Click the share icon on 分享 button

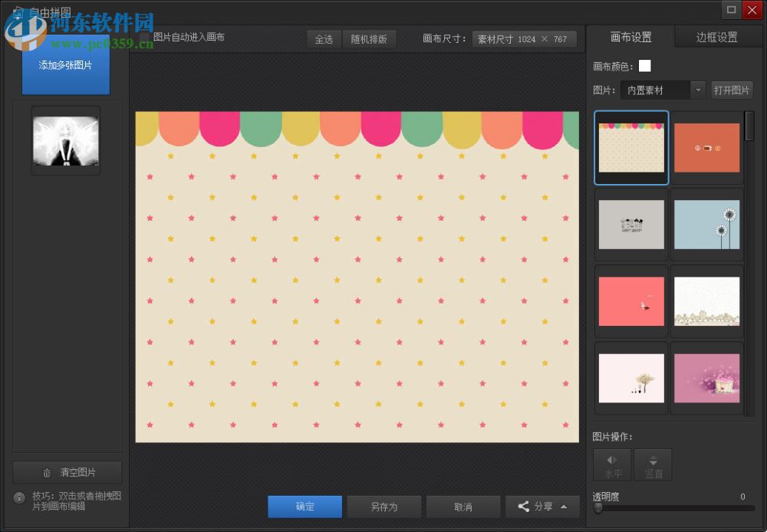[524, 506]
